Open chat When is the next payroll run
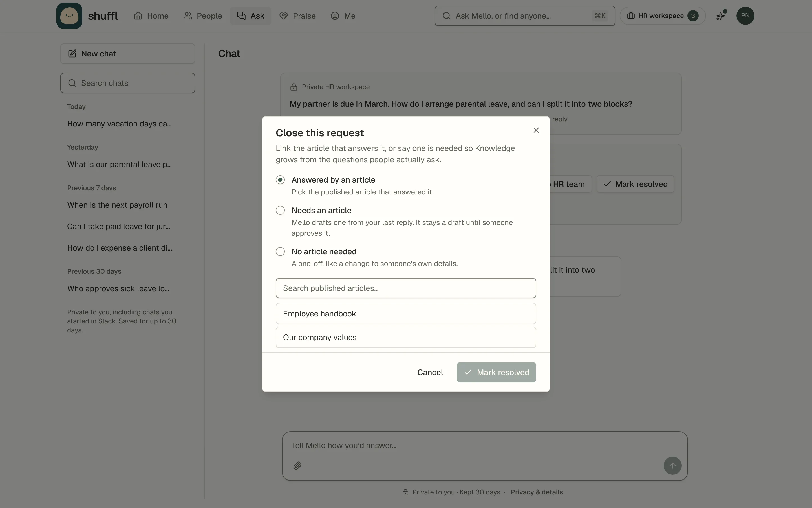The height and width of the screenshot is (508, 812). click(117, 205)
